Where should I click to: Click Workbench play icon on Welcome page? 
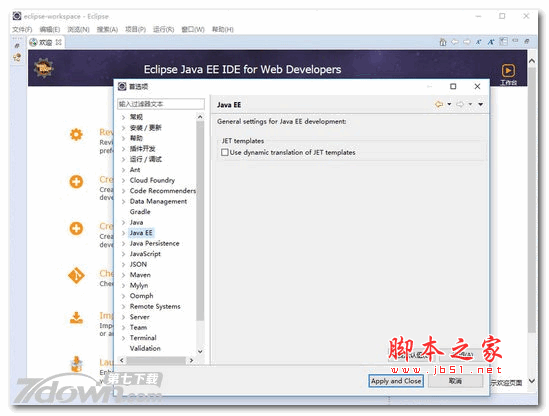coord(508,71)
